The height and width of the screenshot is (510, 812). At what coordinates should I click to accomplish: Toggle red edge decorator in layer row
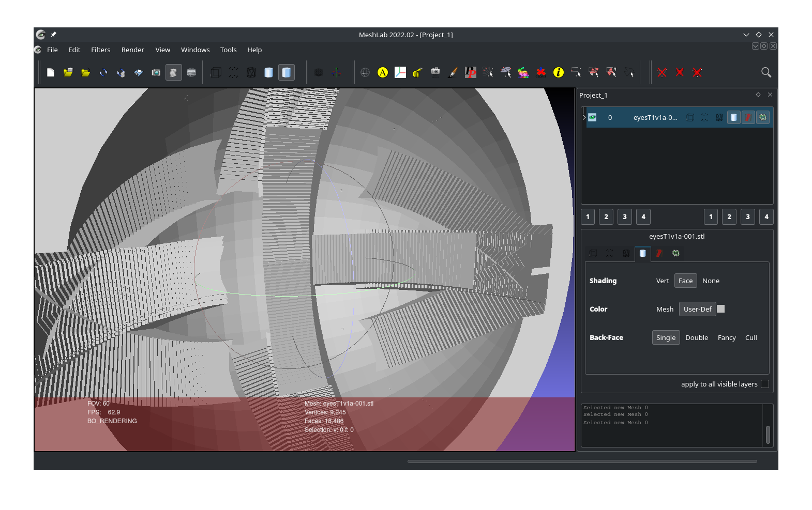748,117
